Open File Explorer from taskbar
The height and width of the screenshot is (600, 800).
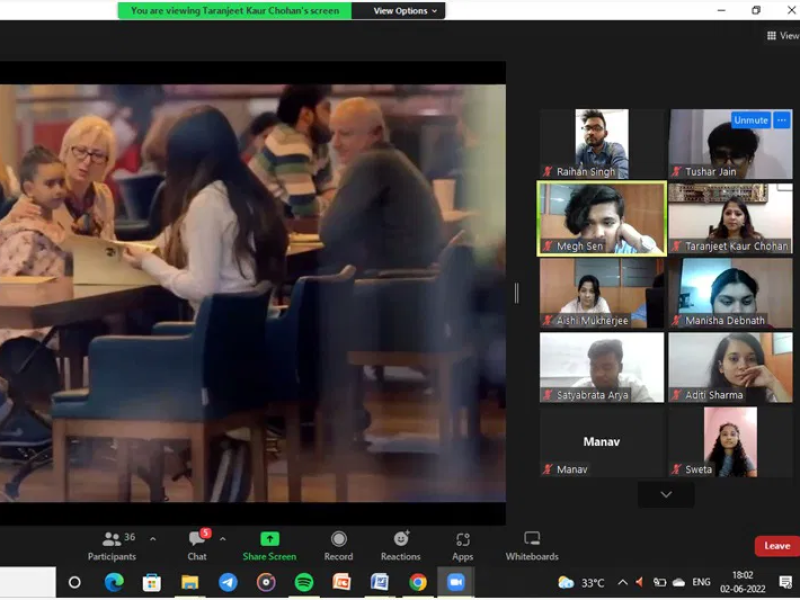pos(190,582)
